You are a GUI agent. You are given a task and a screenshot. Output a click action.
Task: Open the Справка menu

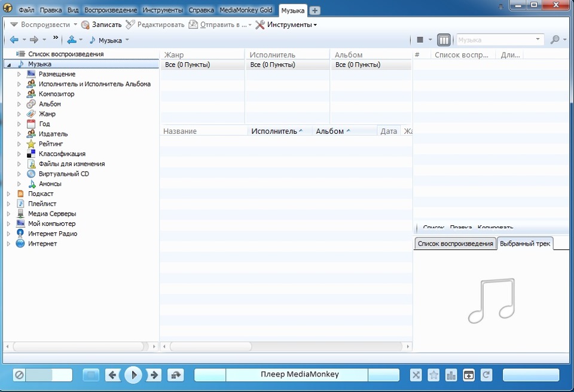coord(201,10)
